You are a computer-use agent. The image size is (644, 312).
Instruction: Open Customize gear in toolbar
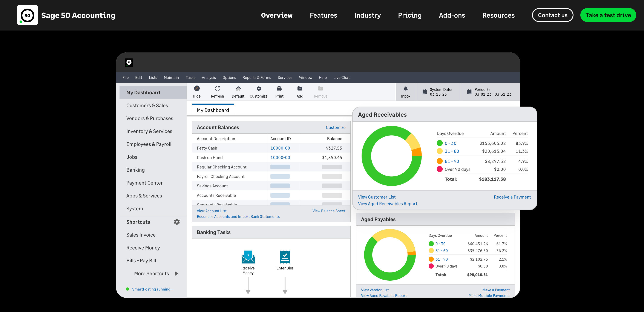click(259, 89)
